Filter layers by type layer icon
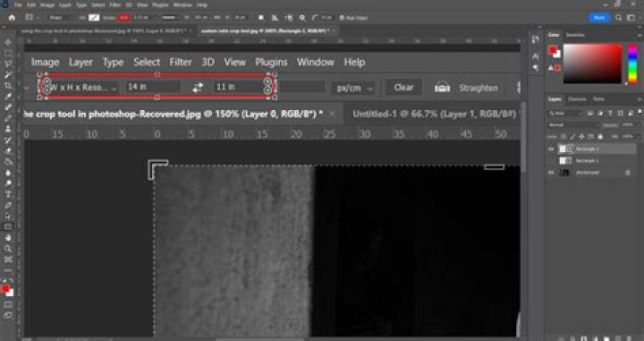Viewport: 644px width, 341px height. click(610, 113)
